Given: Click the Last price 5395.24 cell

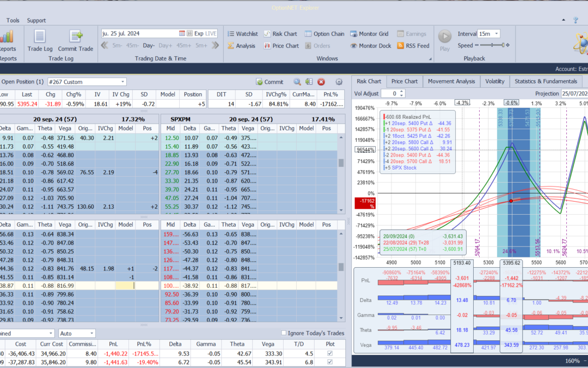Looking at the screenshot, I should pyautogui.click(x=27, y=104).
